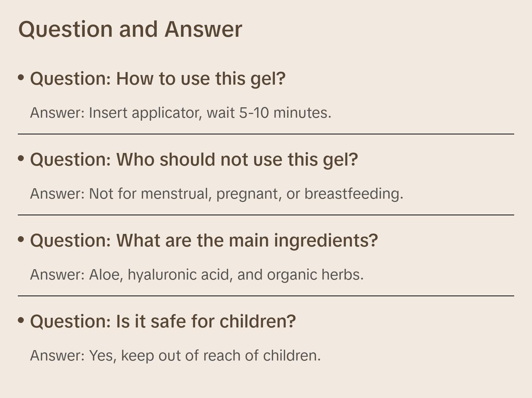Click the answer listing aloe and organic herbs
The width and height of the screenshot is (532, 398).
pos(197,275)
